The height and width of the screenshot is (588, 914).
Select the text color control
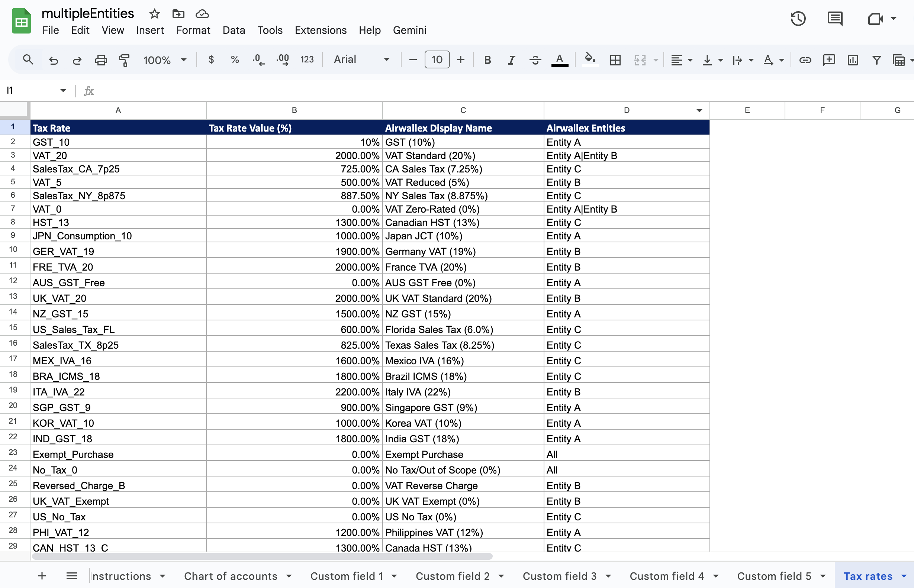[x=559, y=59]
